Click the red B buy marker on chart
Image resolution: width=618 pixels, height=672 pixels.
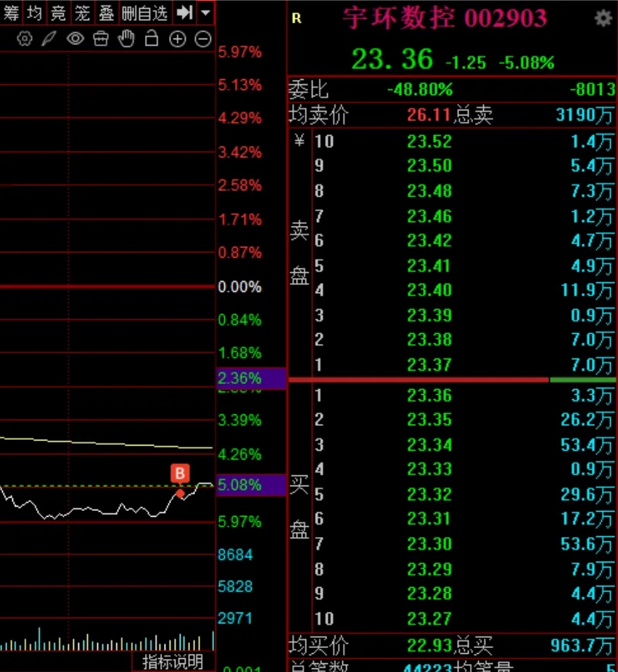tap(180, 474)
